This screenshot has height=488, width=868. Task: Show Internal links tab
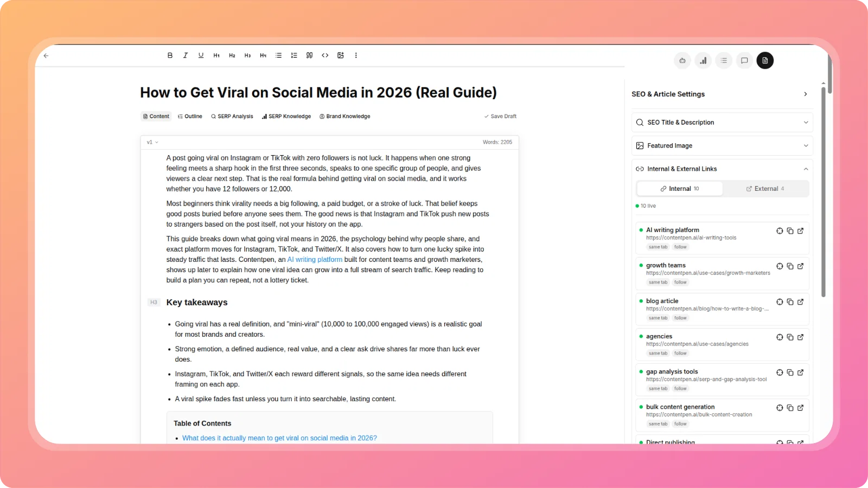tap(680, 189)
